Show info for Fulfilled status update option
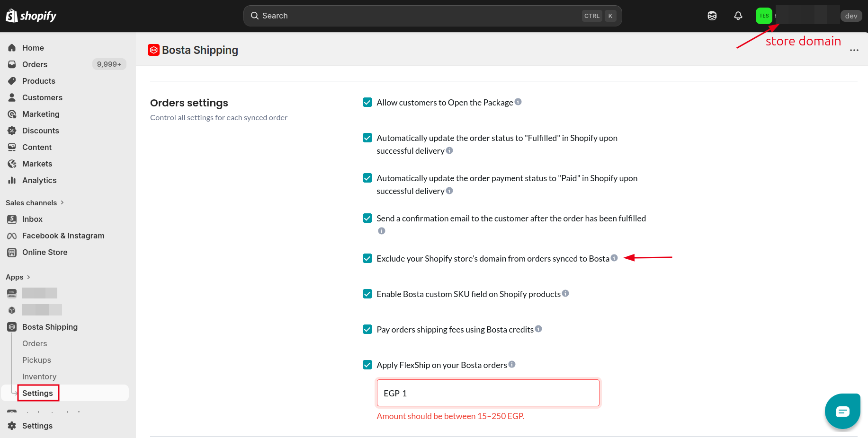868x438 pixels. (x=449, y=150)
